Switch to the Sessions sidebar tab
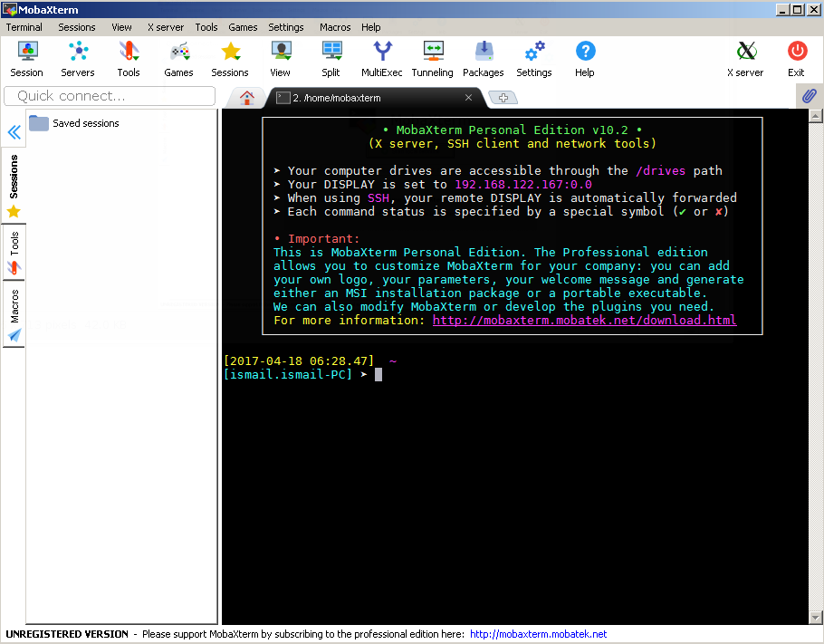824x644 pixels. (x=14, y=185)
